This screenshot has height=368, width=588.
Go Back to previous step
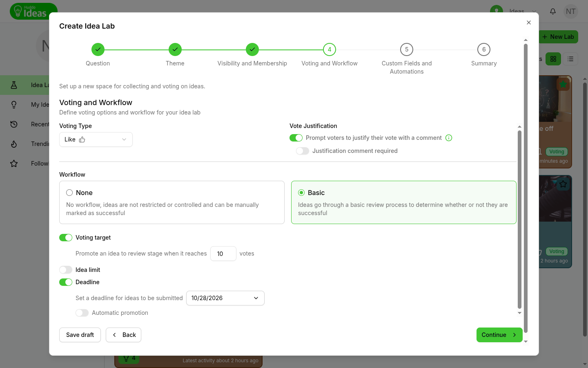click(x=124, y=335)
